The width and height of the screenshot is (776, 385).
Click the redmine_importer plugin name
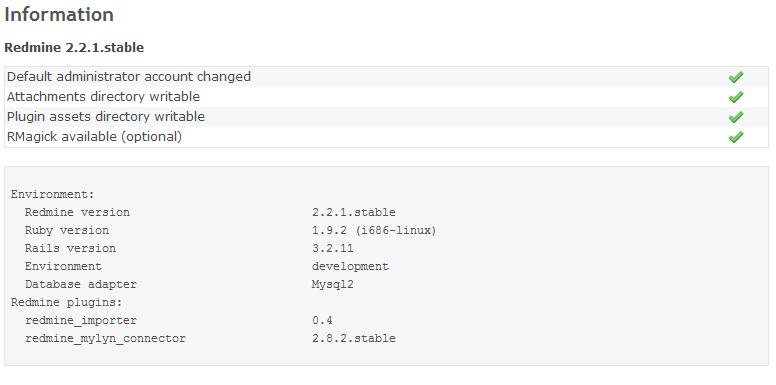pos(81,321)
